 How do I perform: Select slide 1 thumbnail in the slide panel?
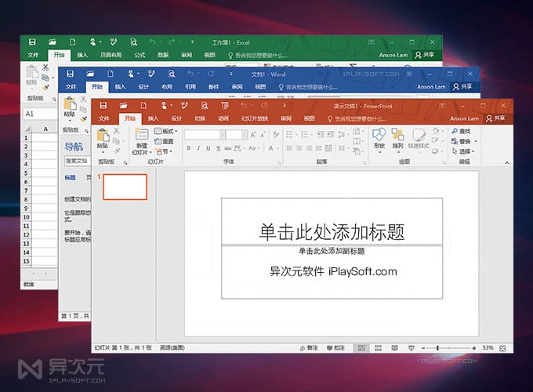125,187
